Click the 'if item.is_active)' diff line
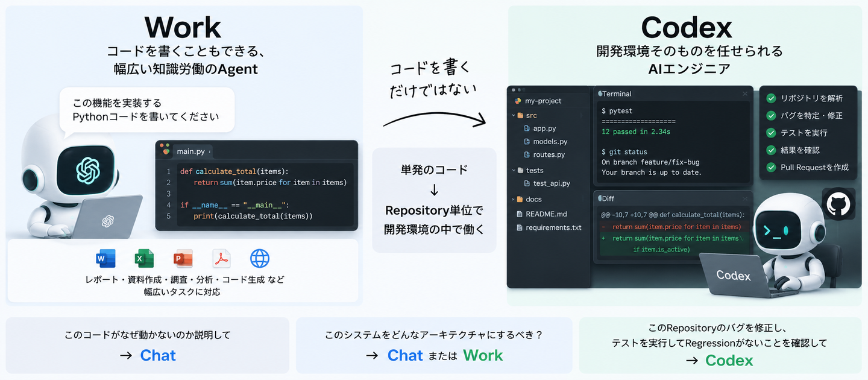The image size is (868, 380). tap(661, 249)
